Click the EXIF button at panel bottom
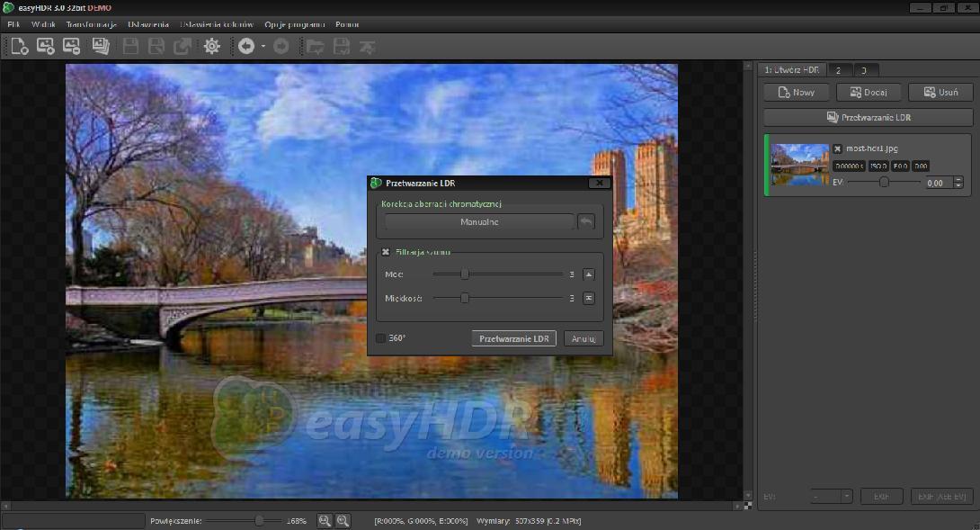Screen dimensions: 980x530 882,496
